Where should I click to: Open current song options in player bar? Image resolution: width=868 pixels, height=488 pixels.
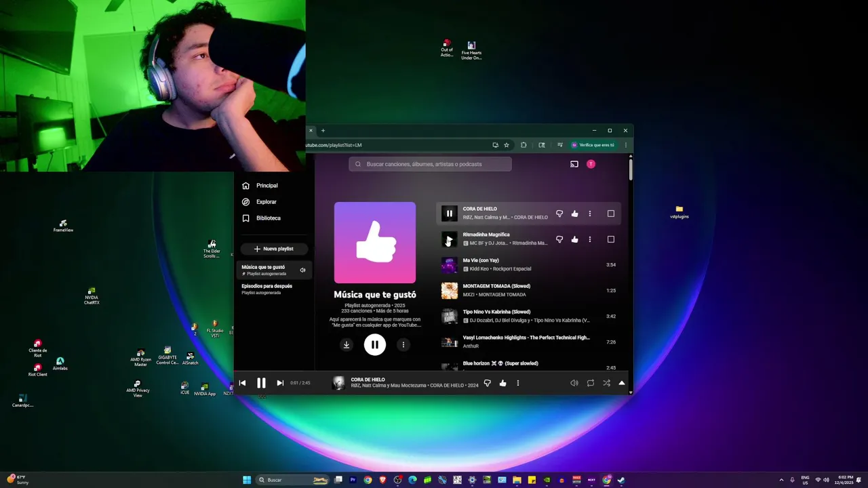(x=517, y=383)
